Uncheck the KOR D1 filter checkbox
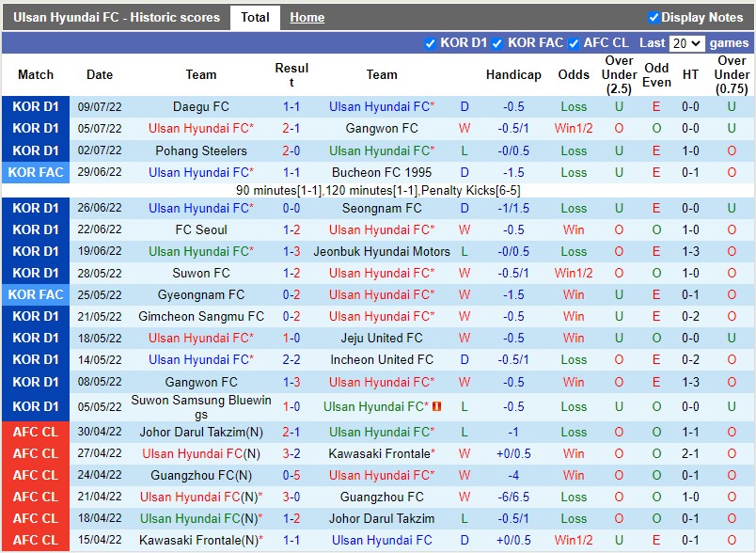756x553 pixels. point(430,43)
